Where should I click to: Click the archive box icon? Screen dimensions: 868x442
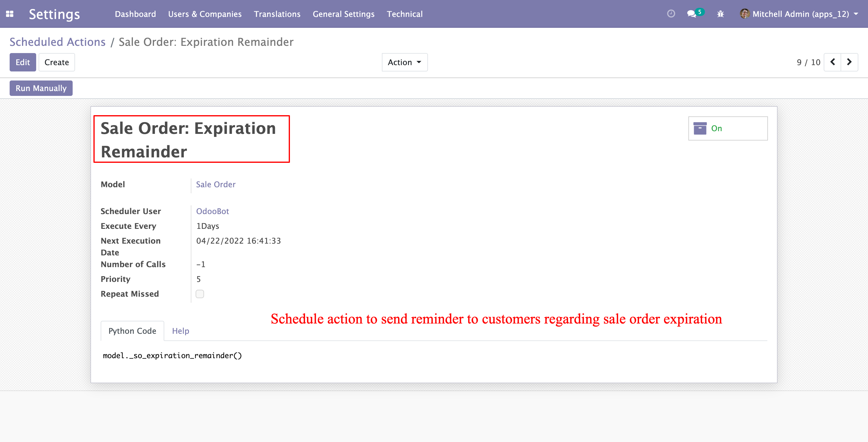point(700,128)
